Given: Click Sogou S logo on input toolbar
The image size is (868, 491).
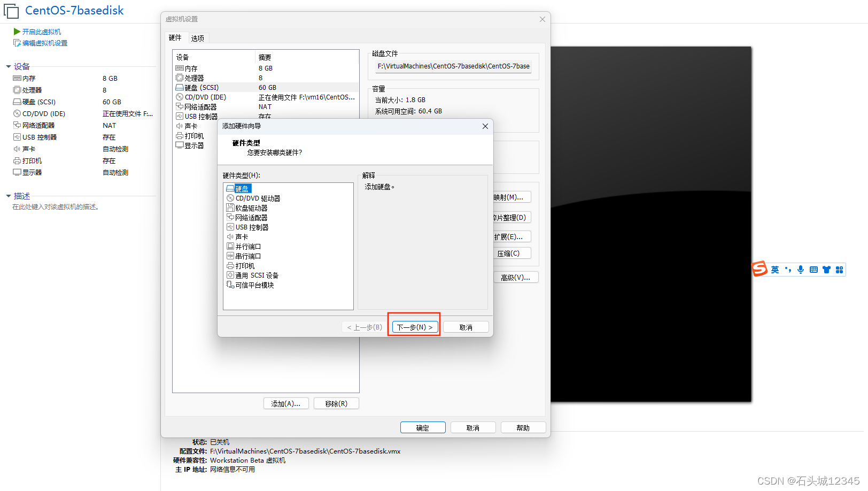Looking at the screenshot, I should (x=759, y=269).
